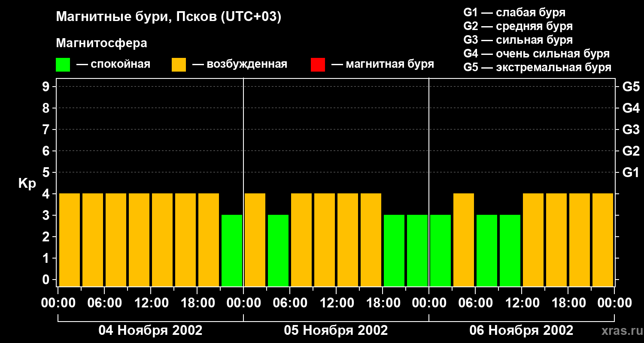Click the chart title 'Магнитные бури, Псков (UTC+03)'
This screenshot has height=343, width=644.
(x=168, y=17)
